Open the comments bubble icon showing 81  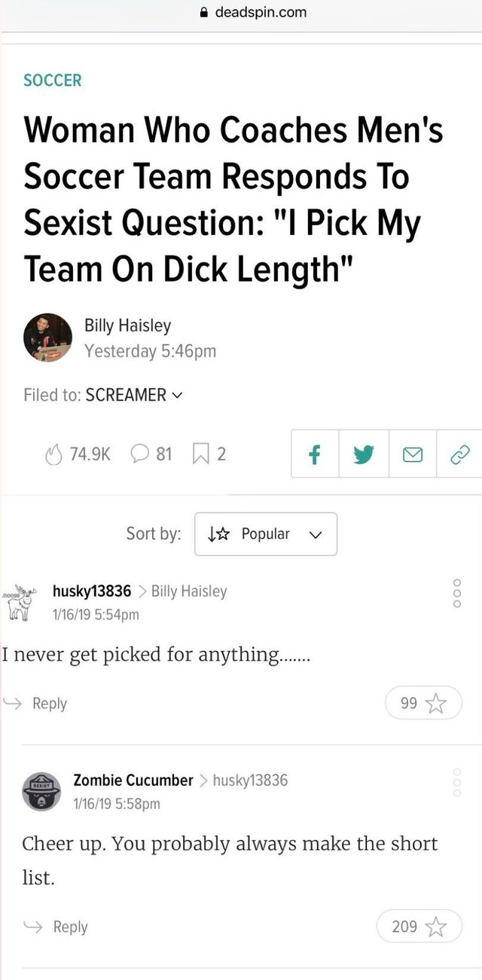tap(141, 454)
